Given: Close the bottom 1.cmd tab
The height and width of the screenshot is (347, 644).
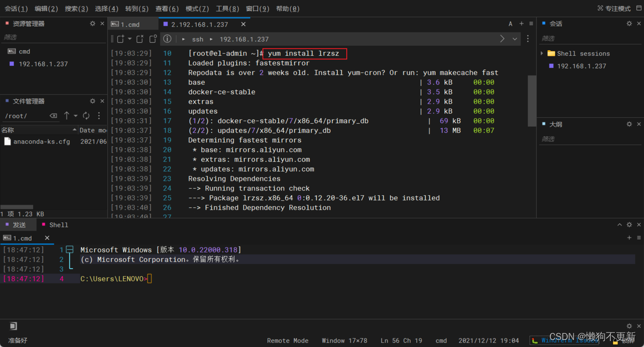Looking at the screenshot, I should tap(47, 238).
